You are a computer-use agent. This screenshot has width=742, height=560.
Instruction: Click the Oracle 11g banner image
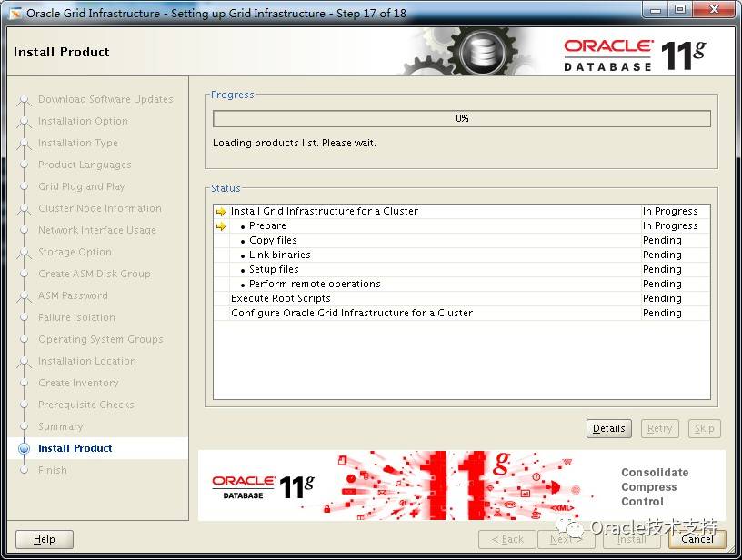tap(461, 485)
